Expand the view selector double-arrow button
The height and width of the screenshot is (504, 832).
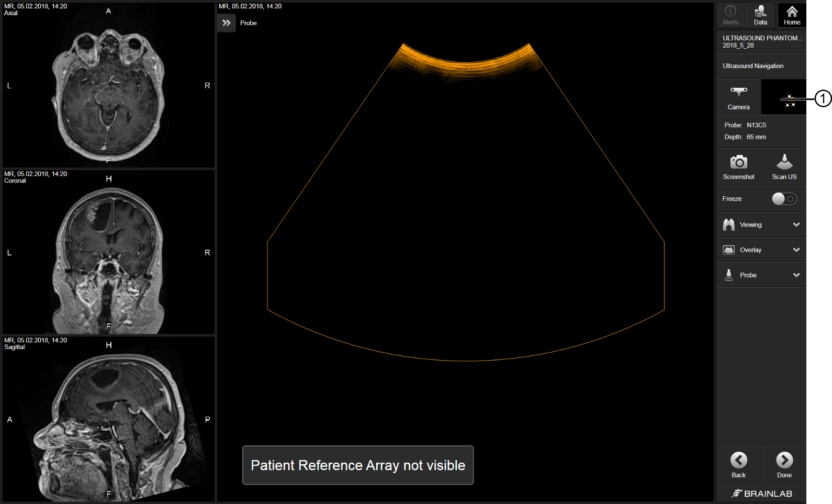(227, 23)
